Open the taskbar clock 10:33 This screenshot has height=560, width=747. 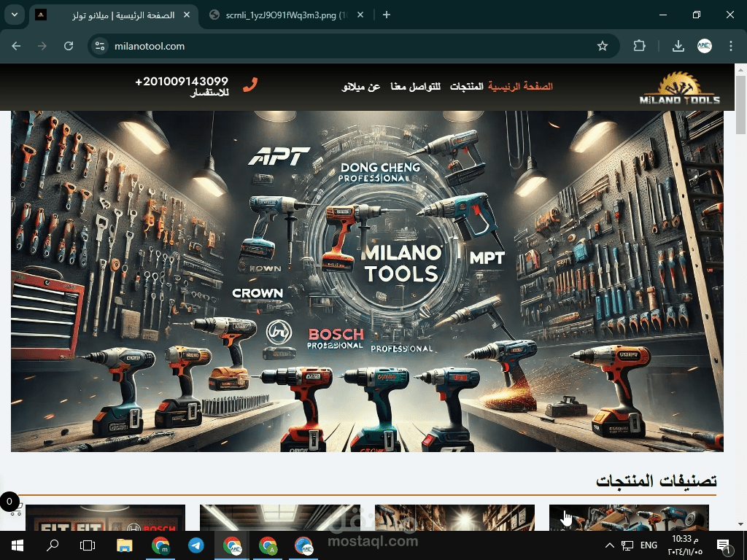685,545
